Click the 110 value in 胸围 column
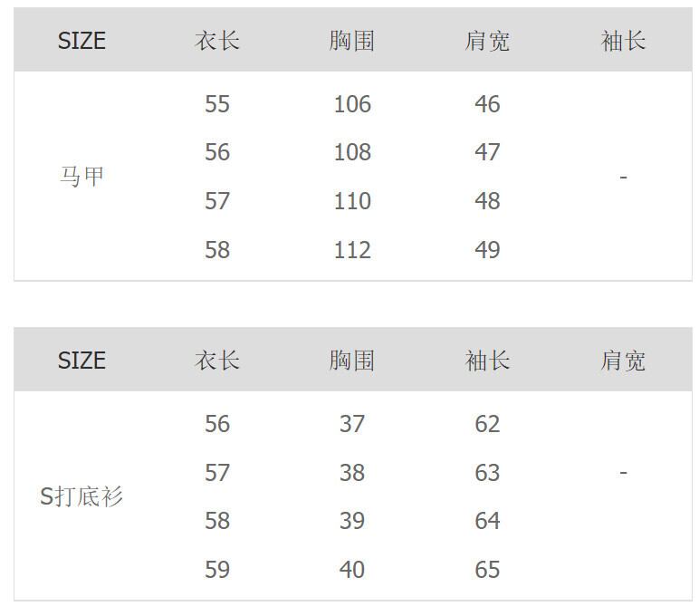This screenshot has height=616, width=699. (x=352, y=201)
